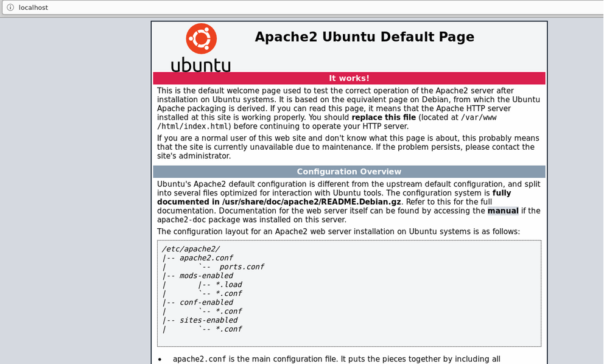Click 'conf-enabled' in the config tree
The height and width of the screenshot is (364, 604).
(206, 303)
